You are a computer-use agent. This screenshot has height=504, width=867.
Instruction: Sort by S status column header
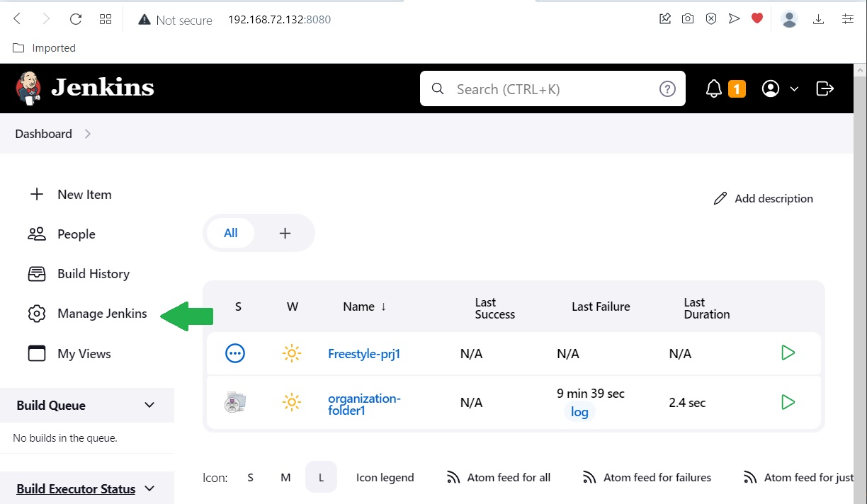[x=238, y=307]
